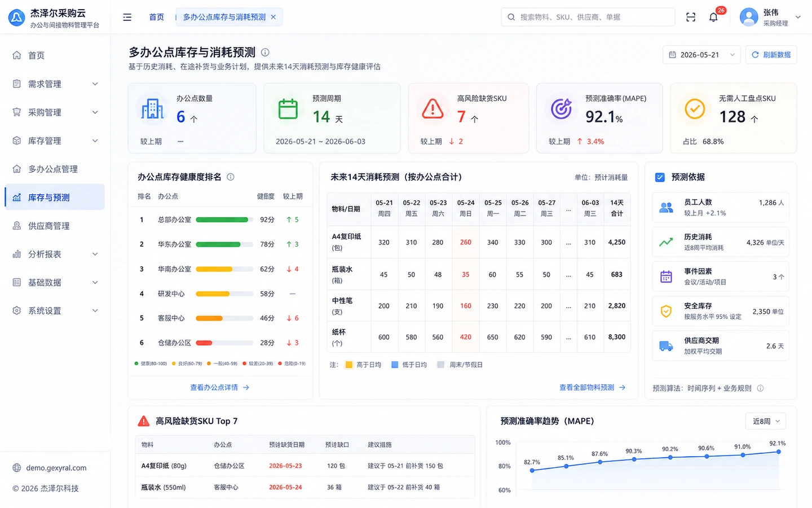Open the notifications bell icon
812x508 pixels.
click(x=713, y=17)
